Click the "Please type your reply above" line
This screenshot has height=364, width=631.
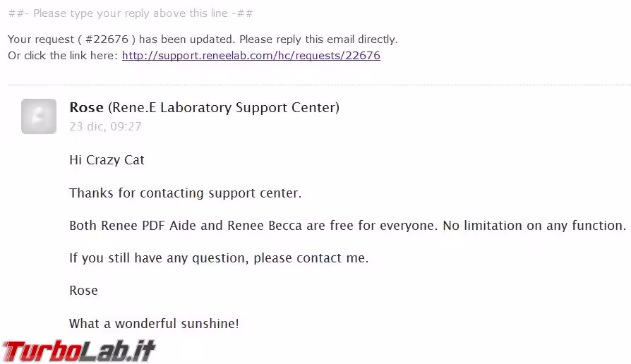pyautogui.click(x=131, y=13)
